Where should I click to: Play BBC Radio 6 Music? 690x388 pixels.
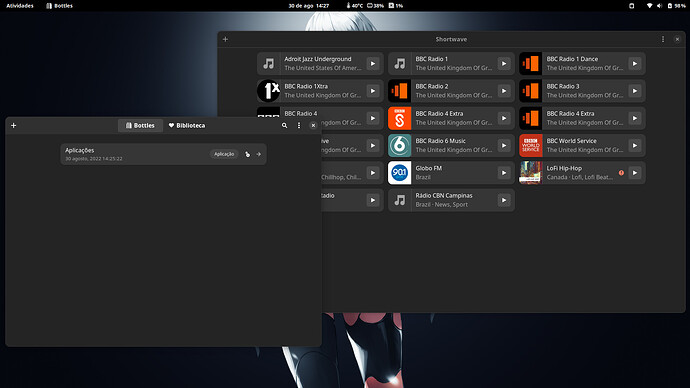tap(504, 146)
